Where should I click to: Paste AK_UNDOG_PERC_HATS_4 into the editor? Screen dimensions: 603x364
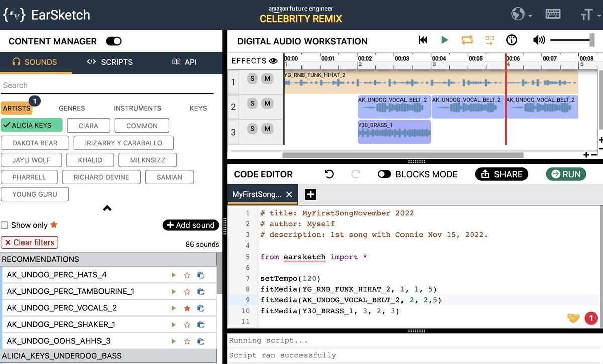(x=200, y=275)
